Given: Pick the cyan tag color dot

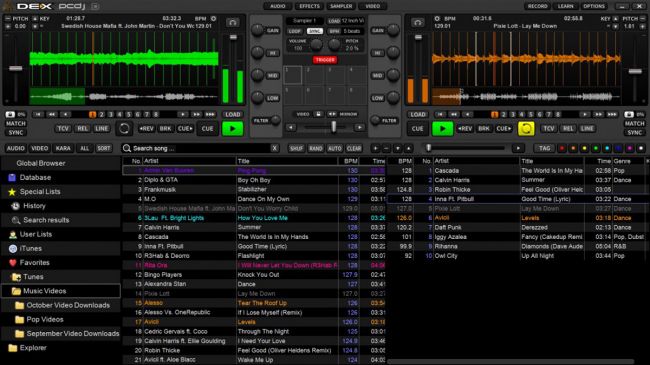Looking at the screenshot, I should (x=607, y=148).
